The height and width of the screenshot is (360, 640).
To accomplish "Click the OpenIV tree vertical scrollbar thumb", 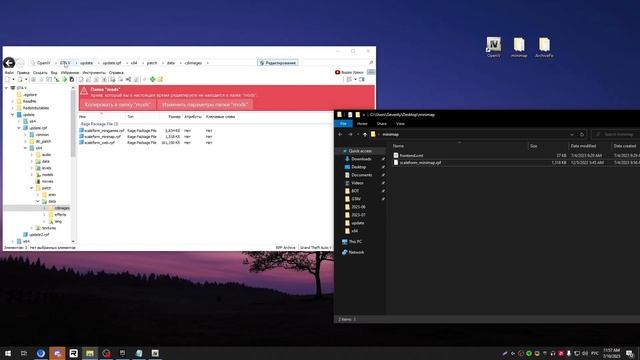I will pyautogui.click(x=73, y=124).
